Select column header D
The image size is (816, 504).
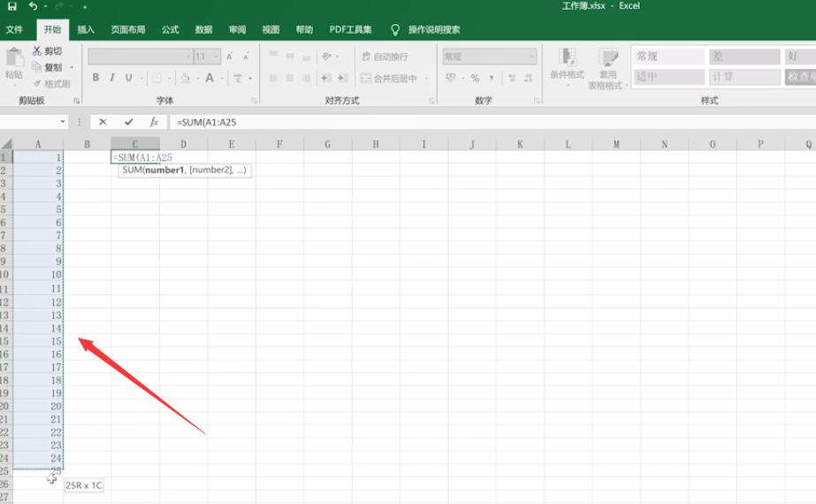coord(183,144)
